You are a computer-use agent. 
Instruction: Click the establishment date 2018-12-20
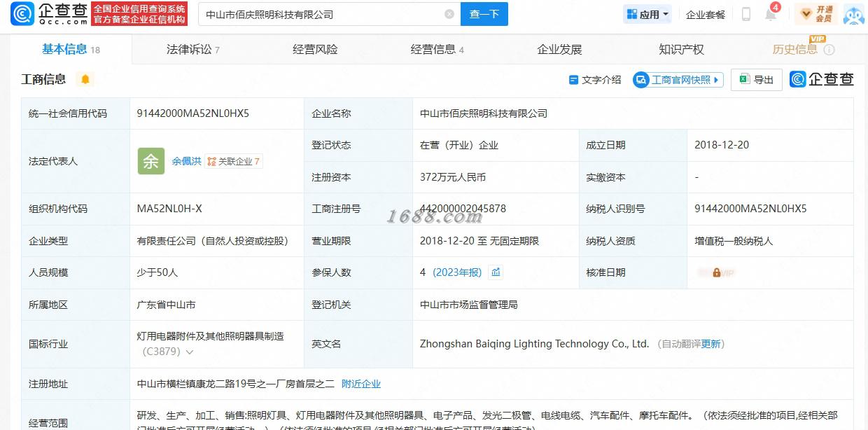[x=722, y=145]
